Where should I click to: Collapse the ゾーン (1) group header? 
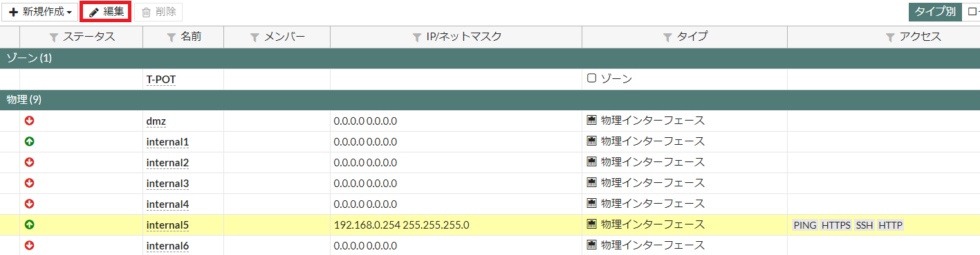coord(490,58)
